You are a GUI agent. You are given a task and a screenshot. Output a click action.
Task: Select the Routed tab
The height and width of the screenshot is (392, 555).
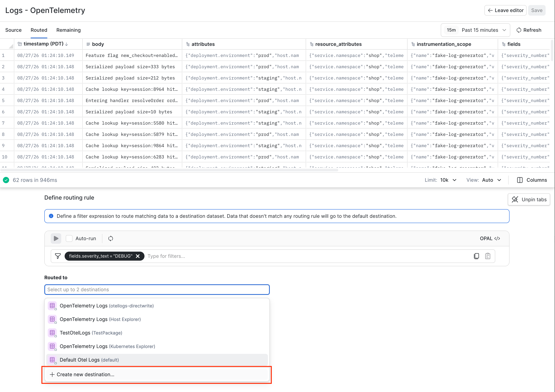point(39,30)
